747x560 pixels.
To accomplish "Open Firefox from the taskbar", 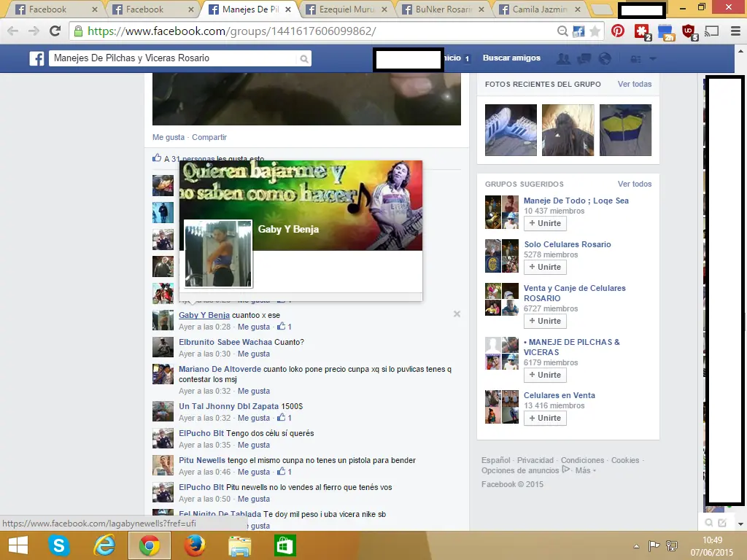I will (x=194, y=545).
